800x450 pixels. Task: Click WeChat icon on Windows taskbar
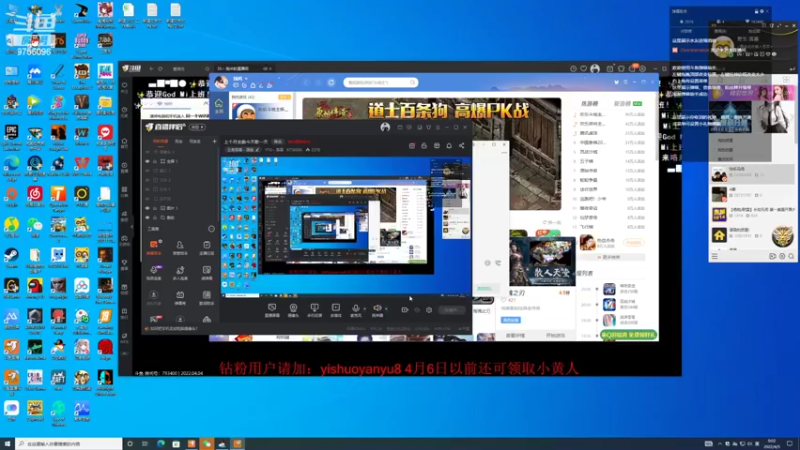coord(207,444)
